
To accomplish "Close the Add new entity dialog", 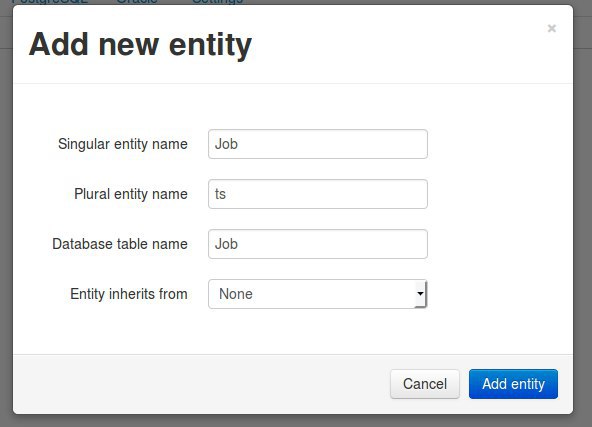I will click(551, 28).
